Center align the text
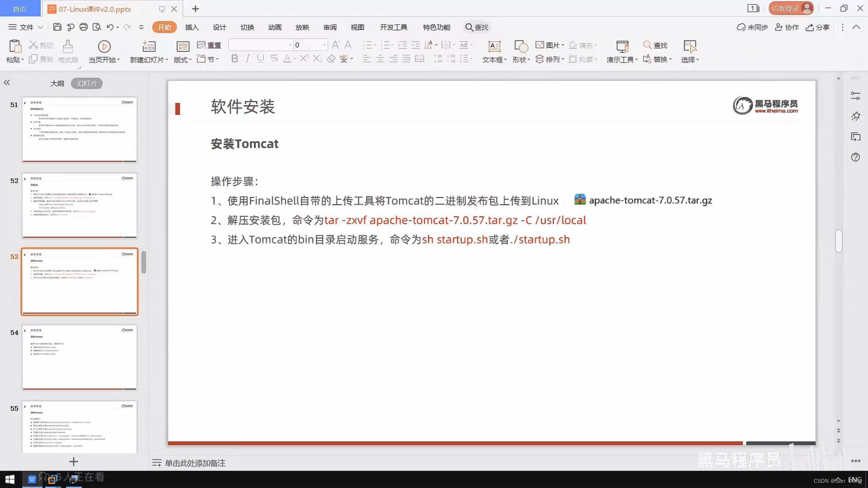This screenshot has height=488, width=868. click(380, 59)
